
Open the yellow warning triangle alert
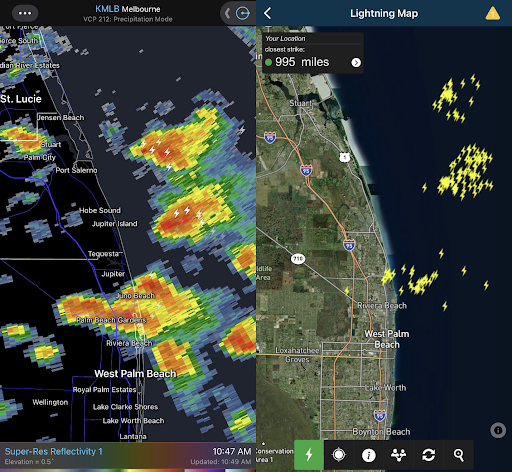[492, 14]
